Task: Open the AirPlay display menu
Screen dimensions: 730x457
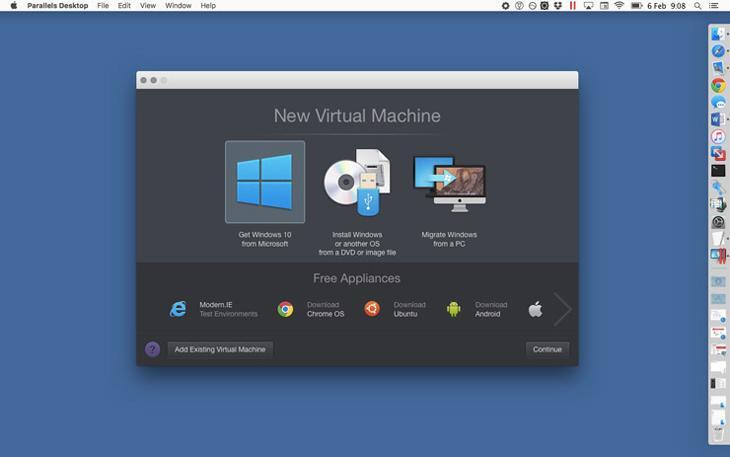Action: (588, 6)
